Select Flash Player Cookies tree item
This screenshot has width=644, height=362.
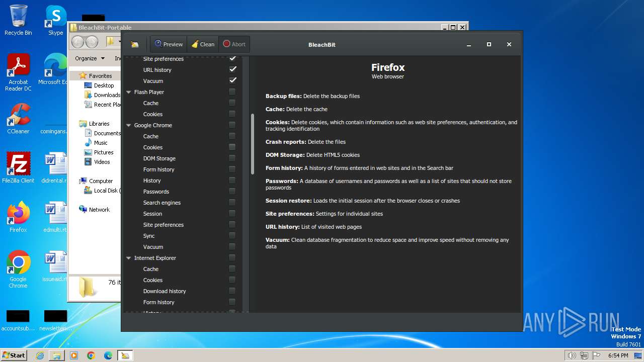click(152, 114)
